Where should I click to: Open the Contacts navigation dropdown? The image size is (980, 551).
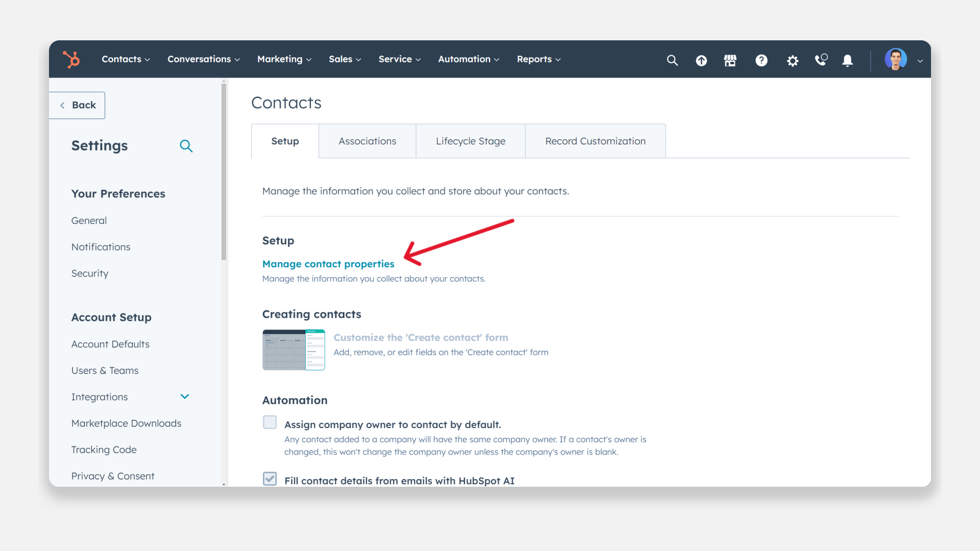coord(126,59)
